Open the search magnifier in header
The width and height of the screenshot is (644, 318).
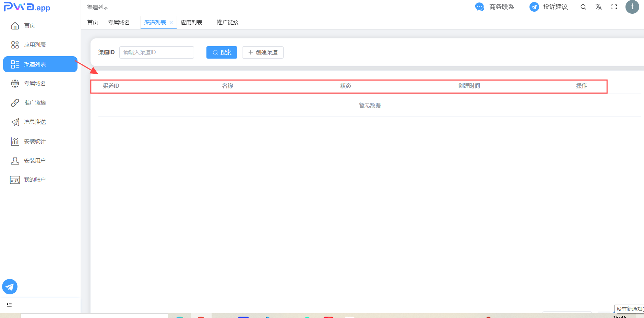[583, 7]
